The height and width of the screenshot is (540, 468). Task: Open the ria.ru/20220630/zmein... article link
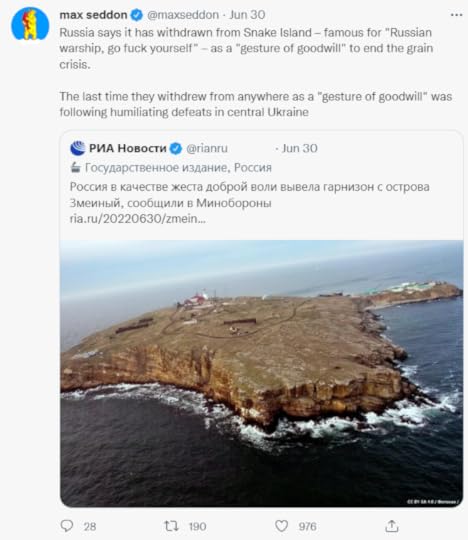(138, 219)
